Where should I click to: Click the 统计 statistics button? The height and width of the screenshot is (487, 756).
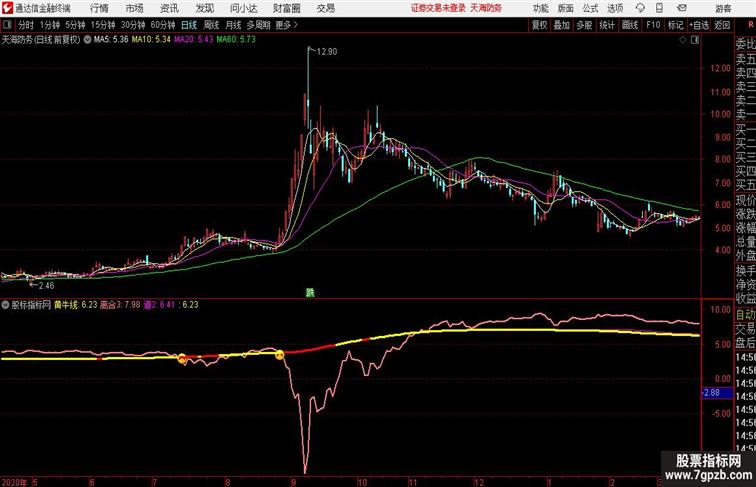[607, 25]
